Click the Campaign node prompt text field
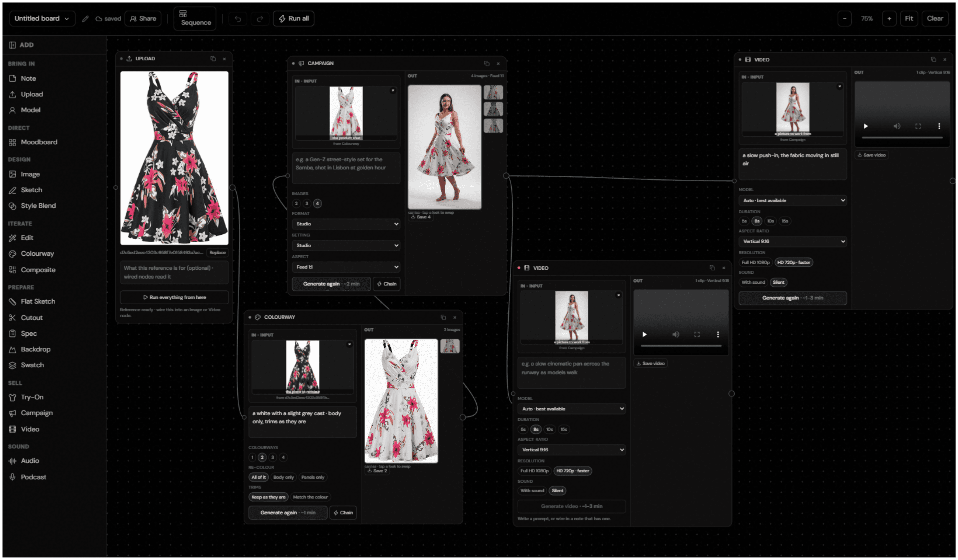 point(346,168)
